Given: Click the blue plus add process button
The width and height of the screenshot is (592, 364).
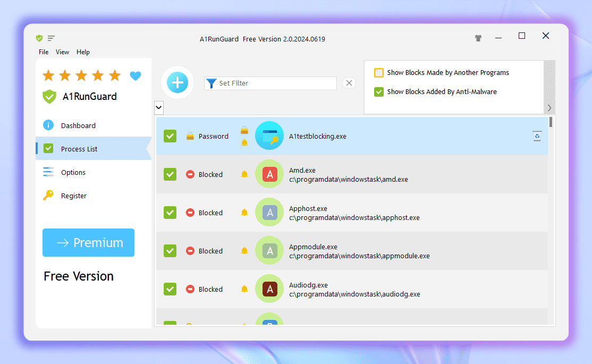Looking at the screenshot, I should pyautogui.click(x=177, y=82).
